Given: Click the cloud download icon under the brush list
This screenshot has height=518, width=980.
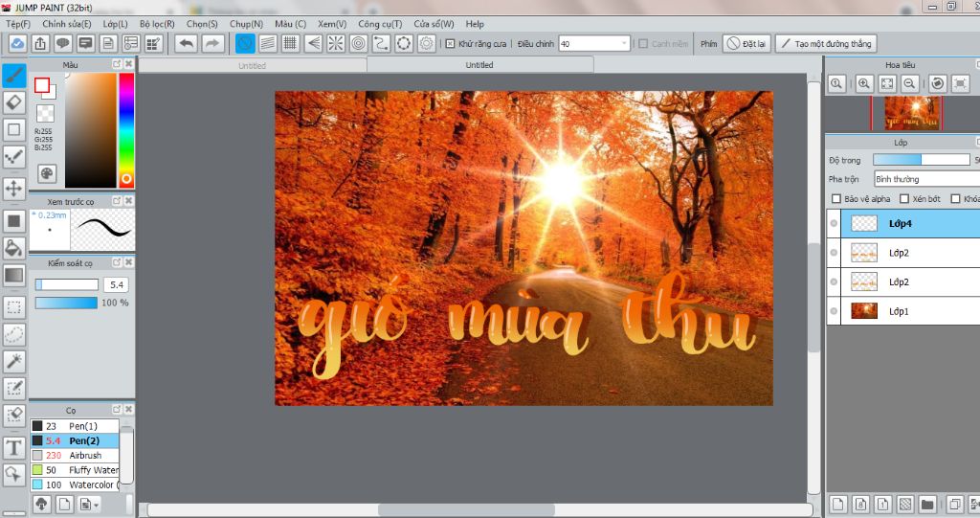Looking at the screenshot, I should point(41,504).
